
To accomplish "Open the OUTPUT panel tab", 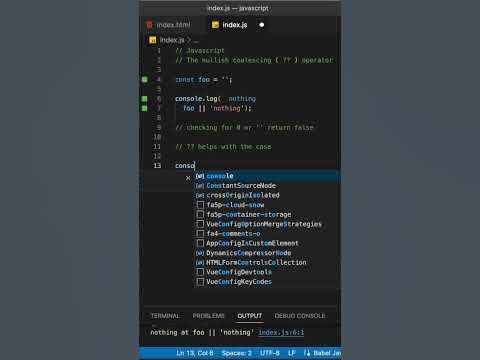I will click(250, 316).
